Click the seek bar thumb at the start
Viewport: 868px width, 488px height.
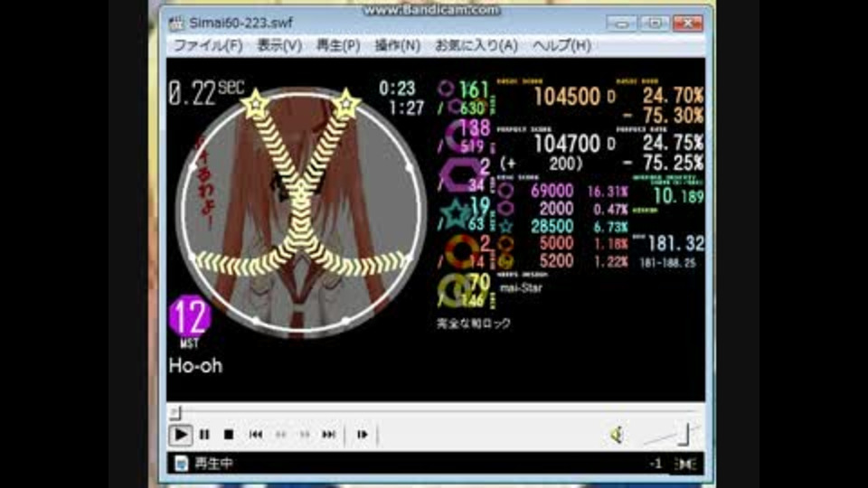(x=175, y=412)
